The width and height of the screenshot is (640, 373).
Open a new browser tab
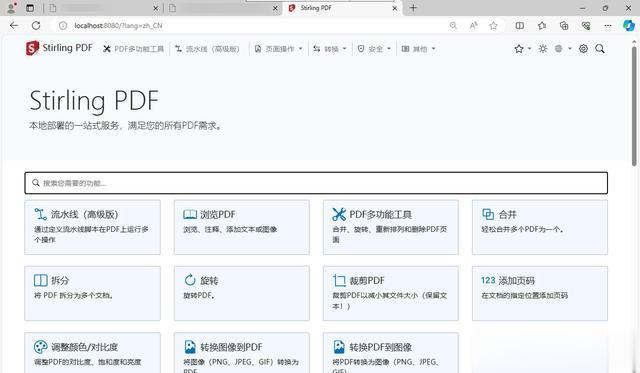(413, 8)
